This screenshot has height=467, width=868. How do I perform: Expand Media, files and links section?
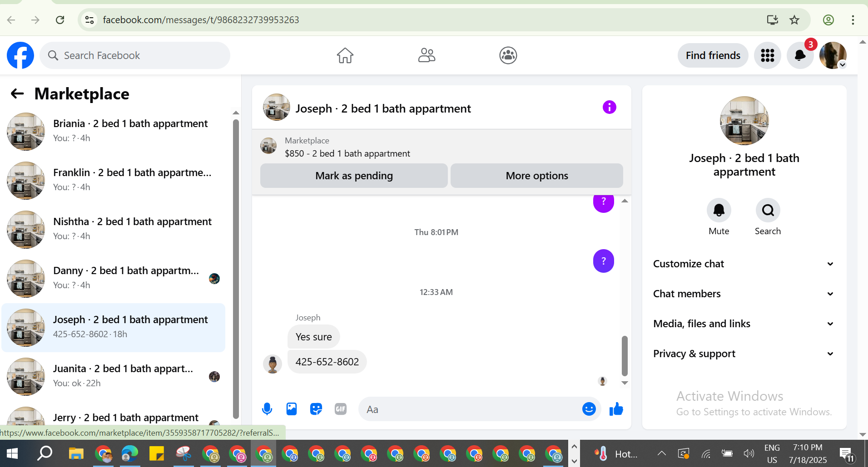[x=744, y=324]
